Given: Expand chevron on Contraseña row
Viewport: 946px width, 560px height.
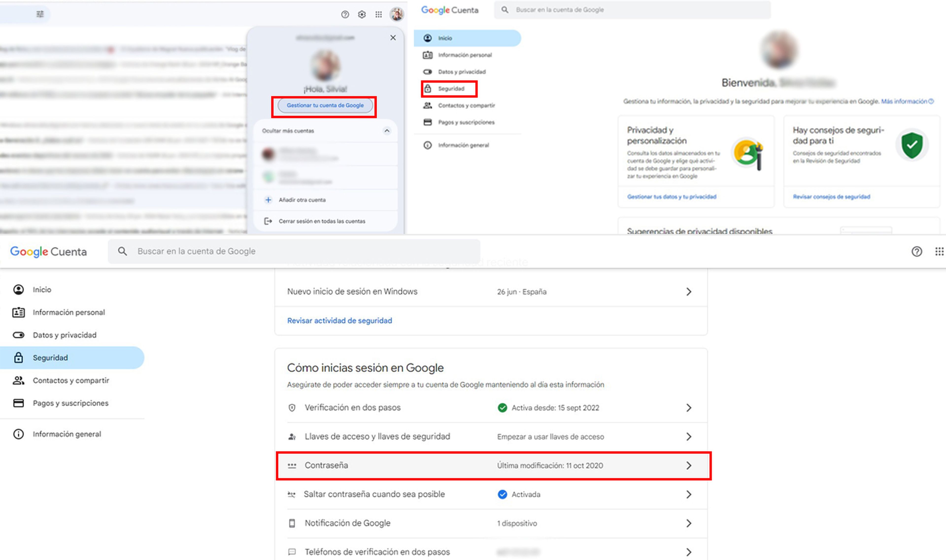Looking at the screenshot, I should click(x=689, y=466).
